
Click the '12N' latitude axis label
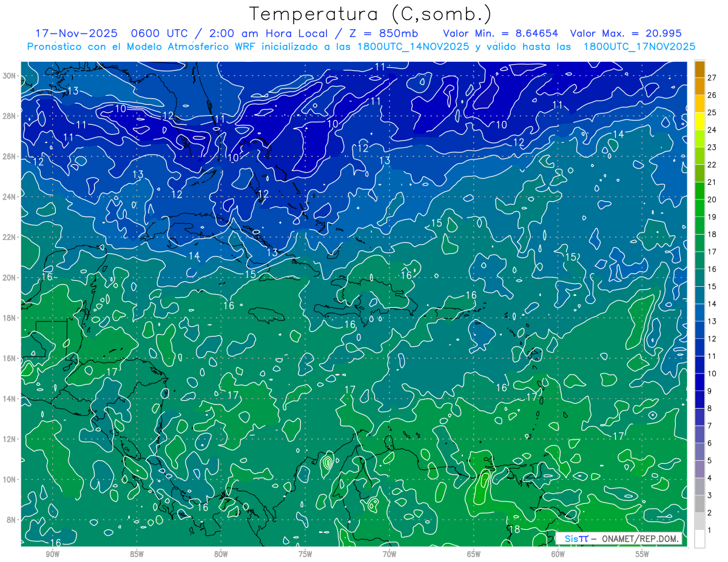pyautogui.click(x=10, y=439)
